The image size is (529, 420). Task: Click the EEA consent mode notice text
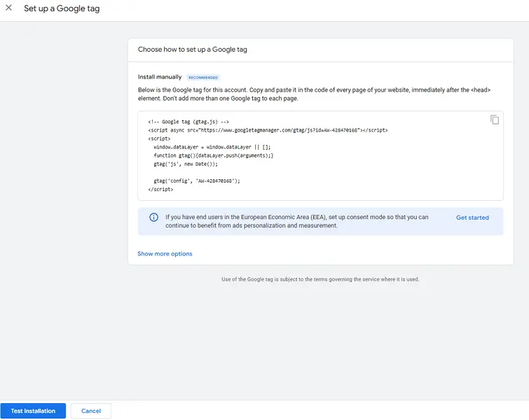click(x=297, y=221)
